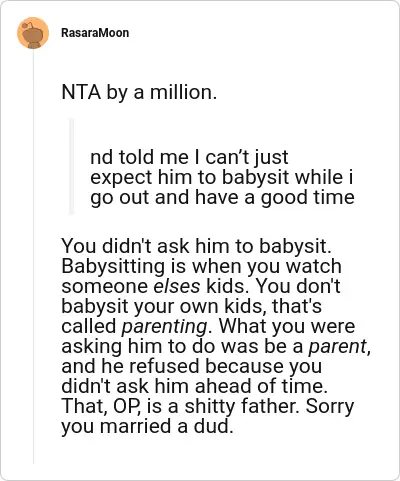This screenshot has width=400, height=481.
Task: Click the quoted line 'go out and have a good time'
Action: 222,197
